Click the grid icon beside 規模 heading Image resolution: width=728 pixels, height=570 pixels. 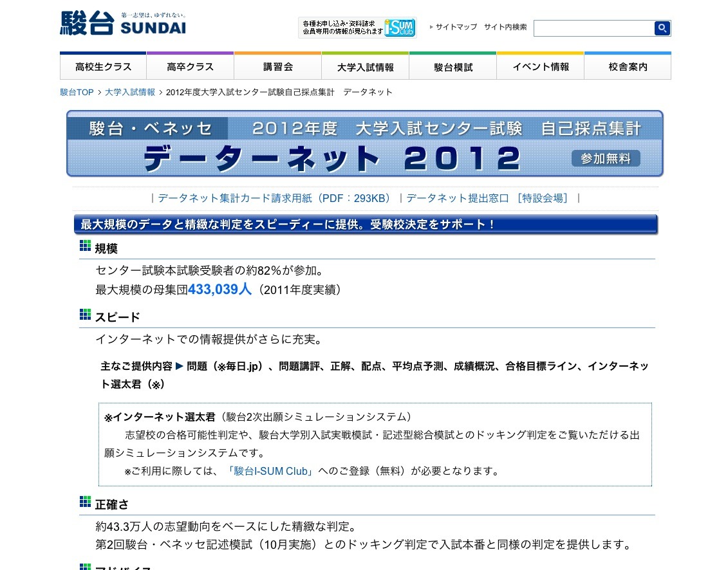[x=85, y=246]
